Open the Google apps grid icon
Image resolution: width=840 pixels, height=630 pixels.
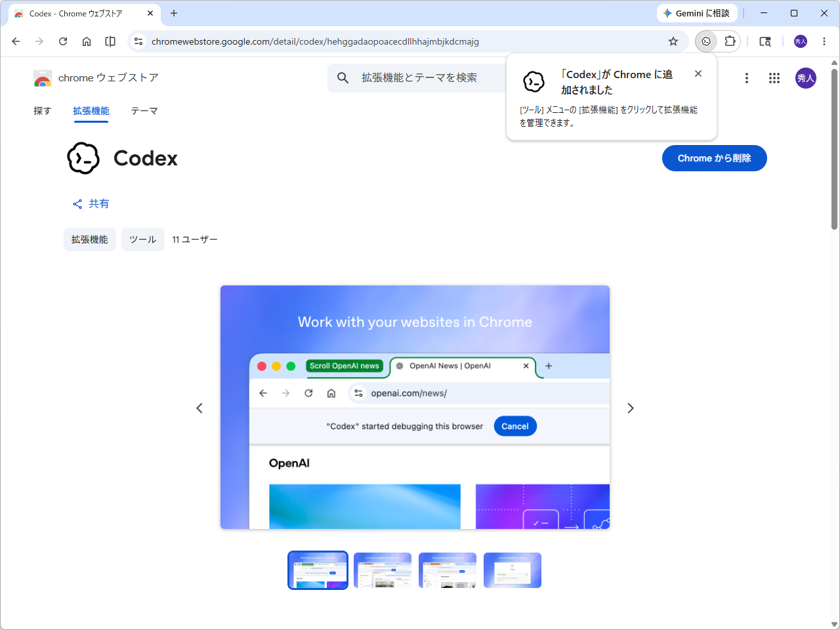coord(774,78)
